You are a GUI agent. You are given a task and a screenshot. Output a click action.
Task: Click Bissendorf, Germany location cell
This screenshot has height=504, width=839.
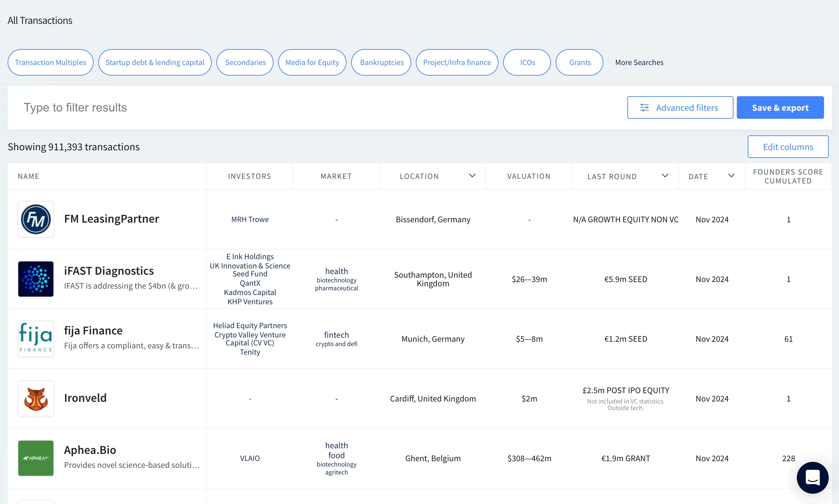point(433,219)
